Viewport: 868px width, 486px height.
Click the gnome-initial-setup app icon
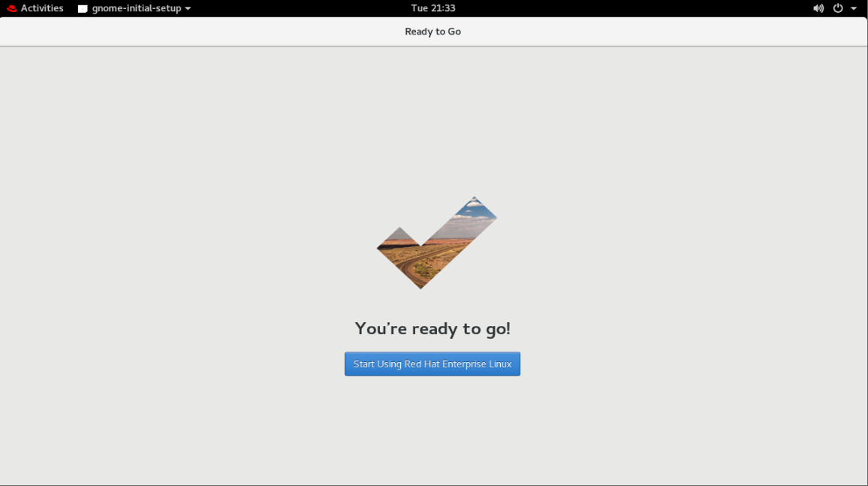point(83,8)
